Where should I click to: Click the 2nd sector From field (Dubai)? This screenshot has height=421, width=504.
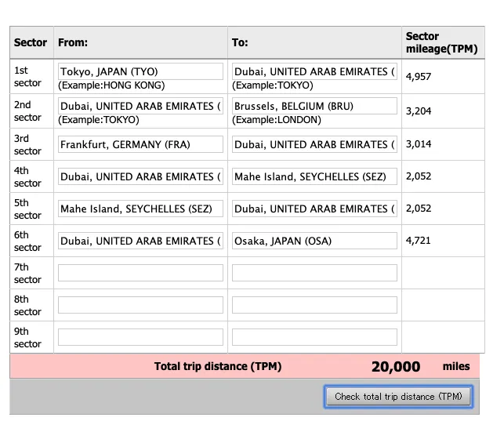click(x=140, y=106)
